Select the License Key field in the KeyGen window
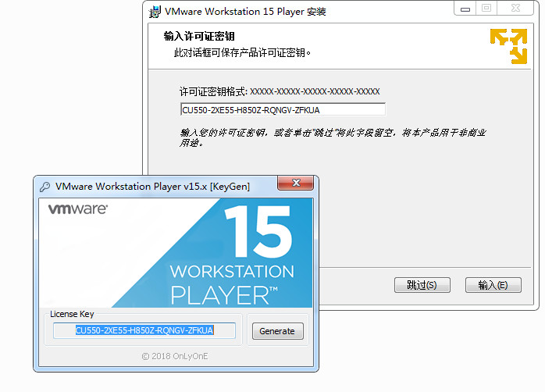545x392 pixels. pos(144,330)
